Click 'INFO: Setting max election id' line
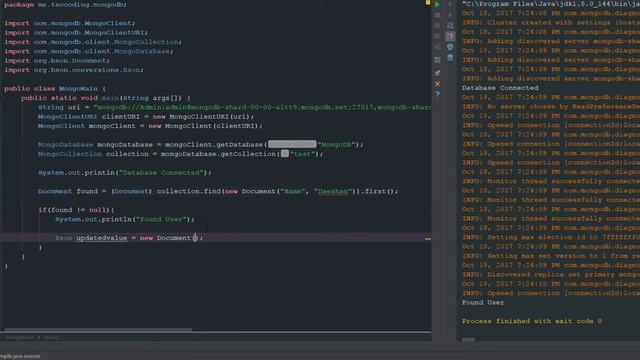Image resolution: width=640 pixels, height=360 pixels. pyautogui.click(x=551, y=238)
